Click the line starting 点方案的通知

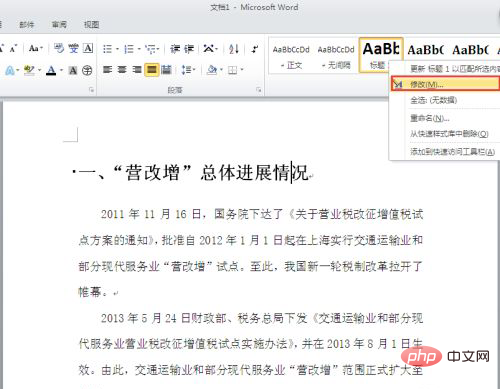pyautogui.click(x=251, y=240)
